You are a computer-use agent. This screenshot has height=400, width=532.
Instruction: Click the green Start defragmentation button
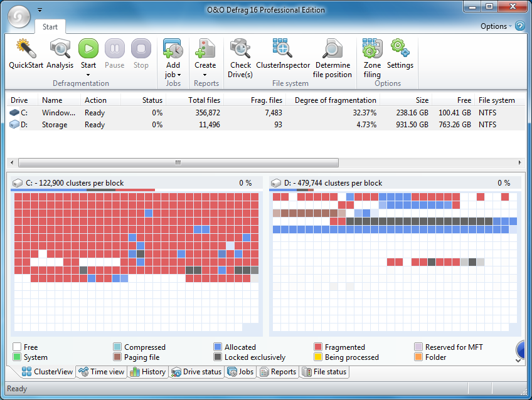point(88,48)
